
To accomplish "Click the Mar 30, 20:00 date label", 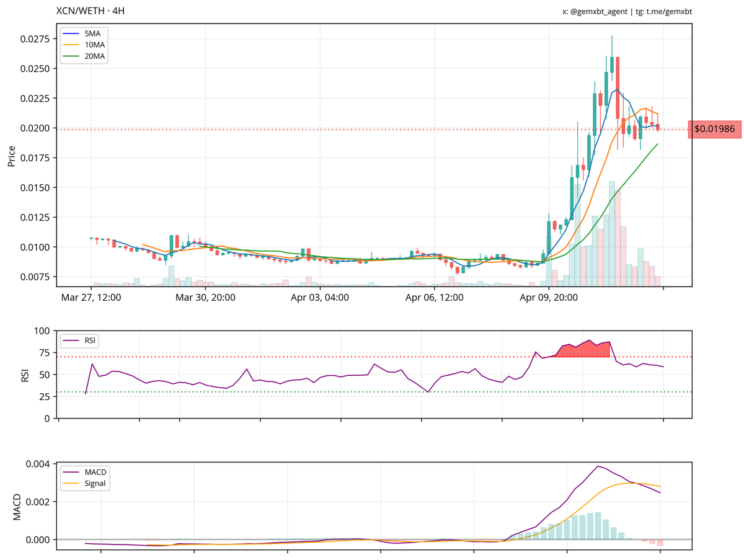I will click(x=205, y=298).
